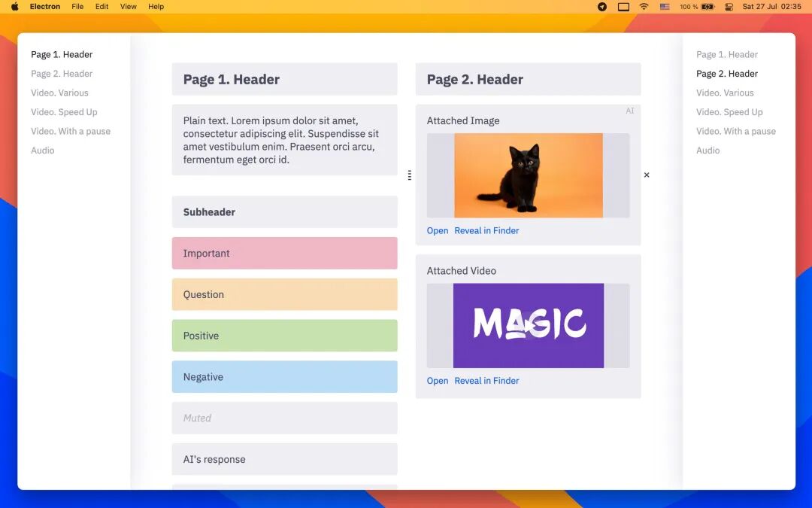
Task: Go to Video. Various in right sidebar
Action: [x=725, y=93]
